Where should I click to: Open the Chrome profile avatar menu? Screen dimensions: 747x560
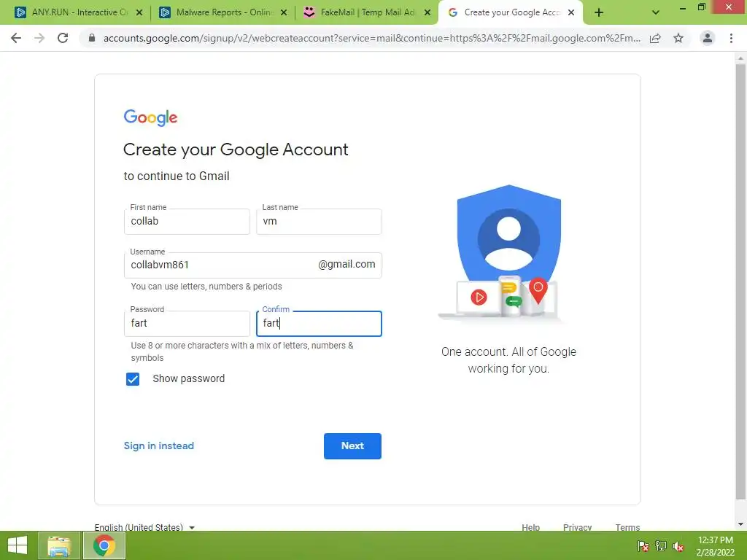[x=708, y=38]
